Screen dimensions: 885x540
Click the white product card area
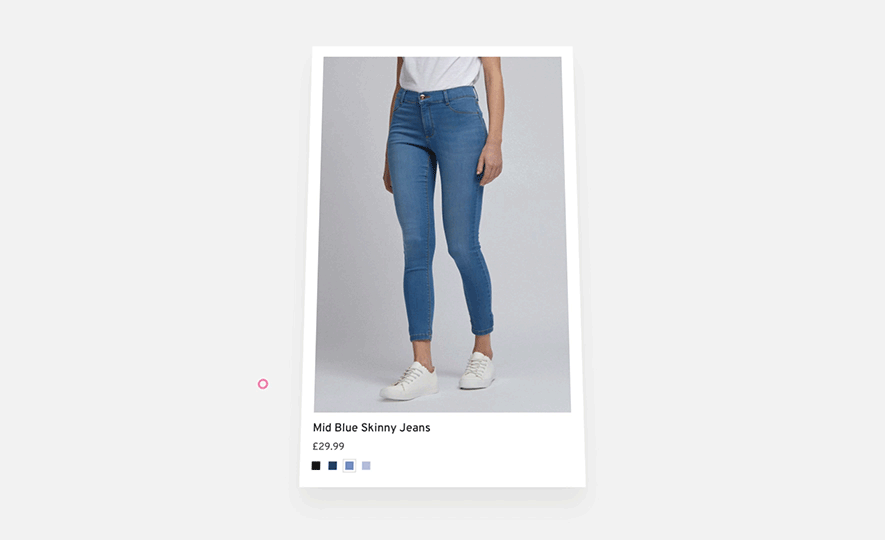pyautogui.click(x=442, y=267)
